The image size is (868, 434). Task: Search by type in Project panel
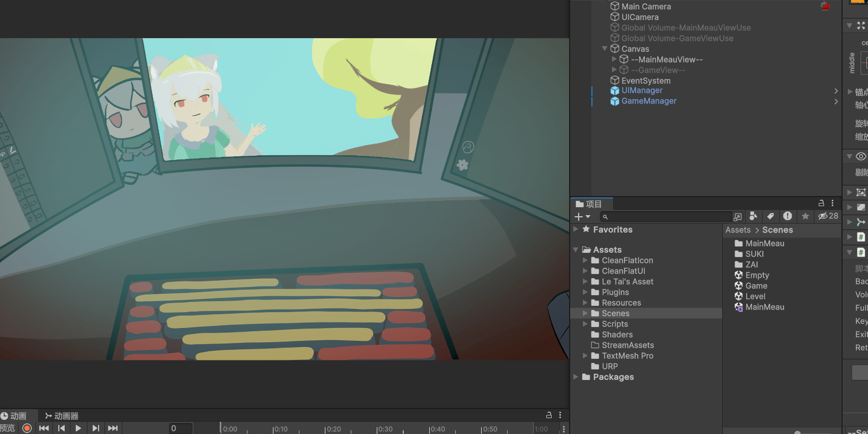[x=753, y=216]
